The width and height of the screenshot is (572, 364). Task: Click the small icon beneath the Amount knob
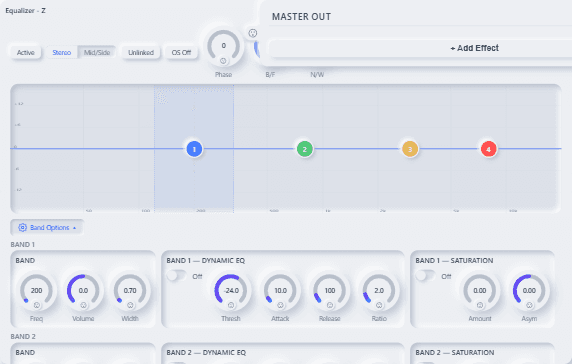[x=480, y=305]
